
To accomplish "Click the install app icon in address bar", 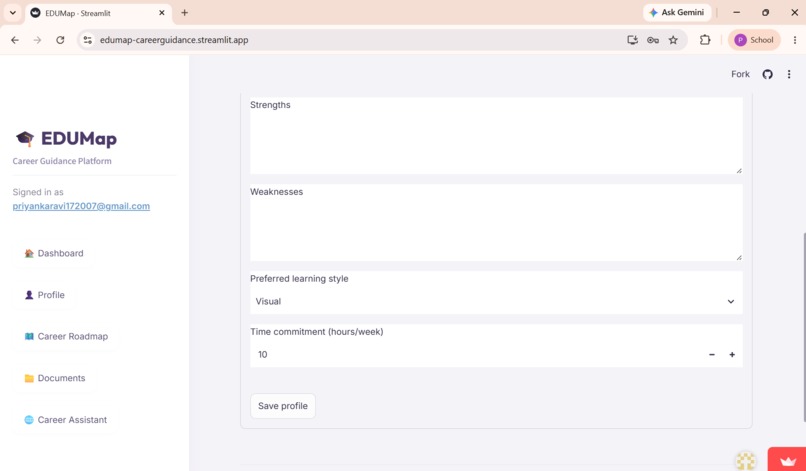I will tap(632, 40).
